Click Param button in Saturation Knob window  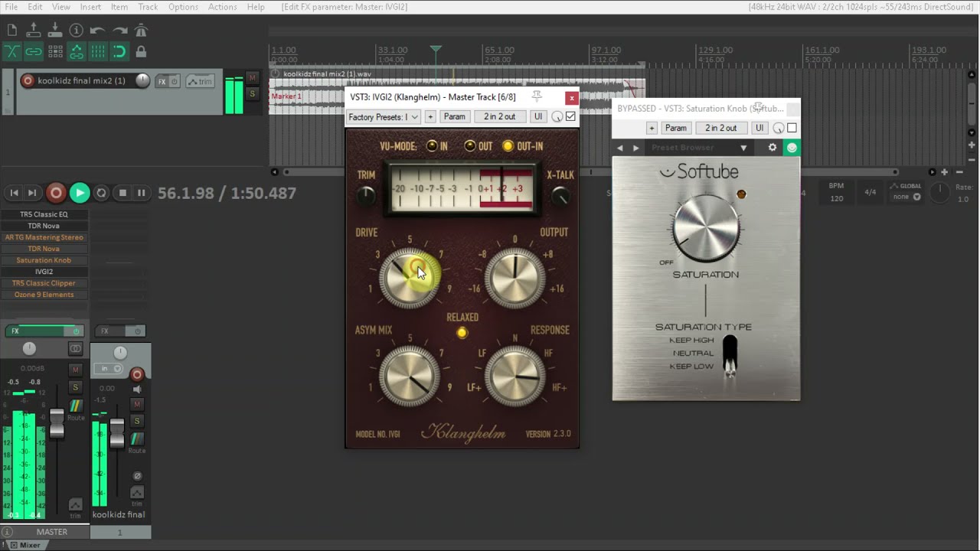click(675, 129)
